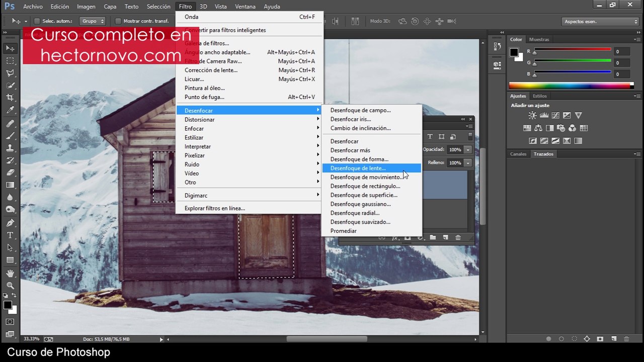This screenshot has width=644, height=362.
Task: Select the Clone Stamp tool
Action: (10, 148)
